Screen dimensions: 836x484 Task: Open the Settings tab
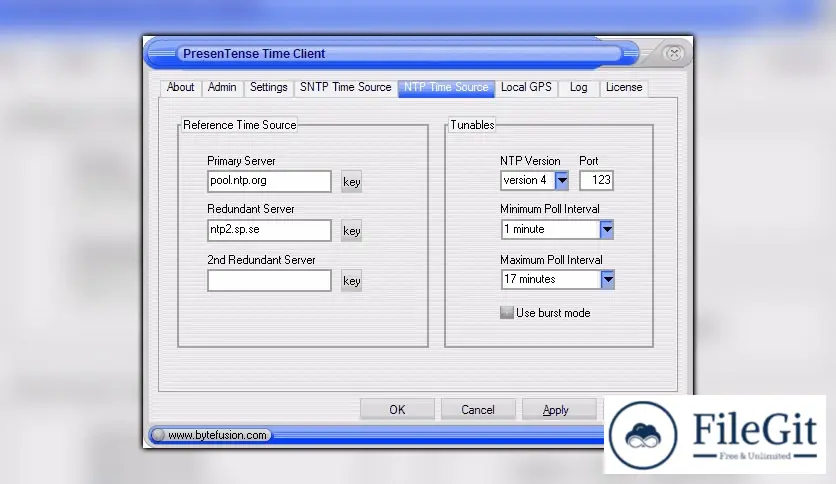[x=268, y=87]
